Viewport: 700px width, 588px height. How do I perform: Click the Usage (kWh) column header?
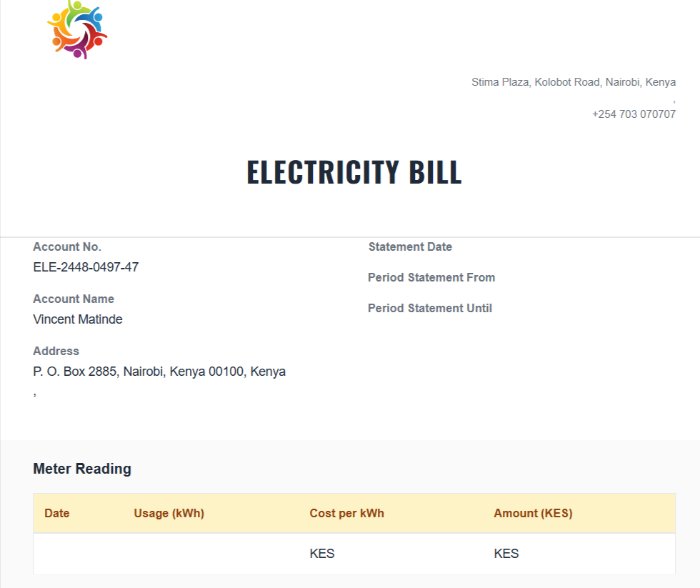tap(169, 514)
